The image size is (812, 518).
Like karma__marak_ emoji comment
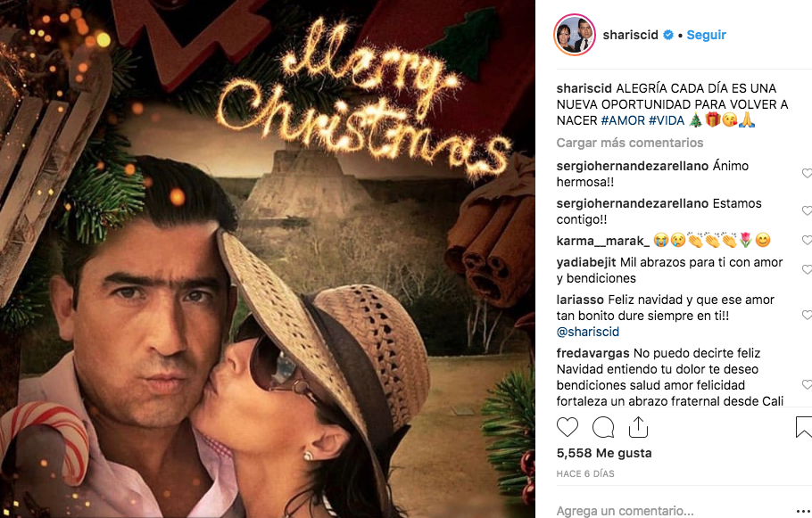pyautogui.click(x=807, y=240)
